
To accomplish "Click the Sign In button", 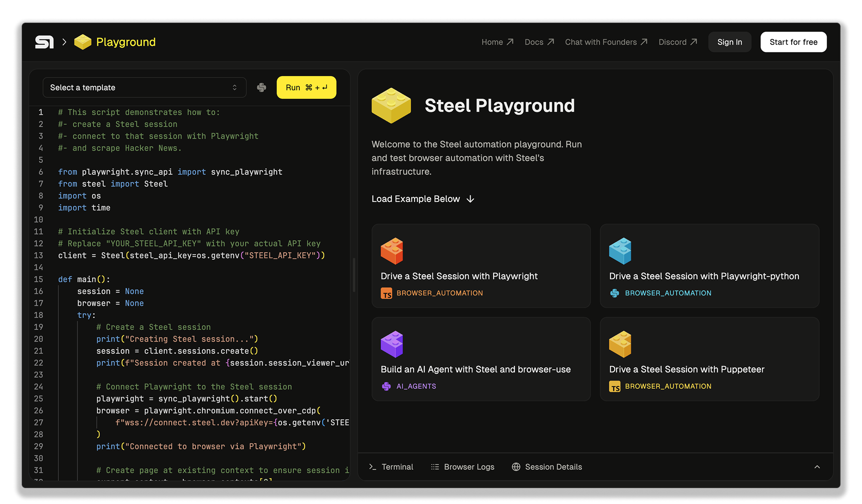I will (729, 42).
